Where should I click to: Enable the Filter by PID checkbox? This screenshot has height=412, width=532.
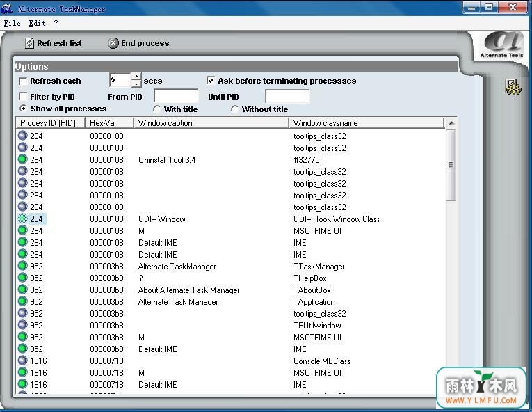tap(23, 97)
